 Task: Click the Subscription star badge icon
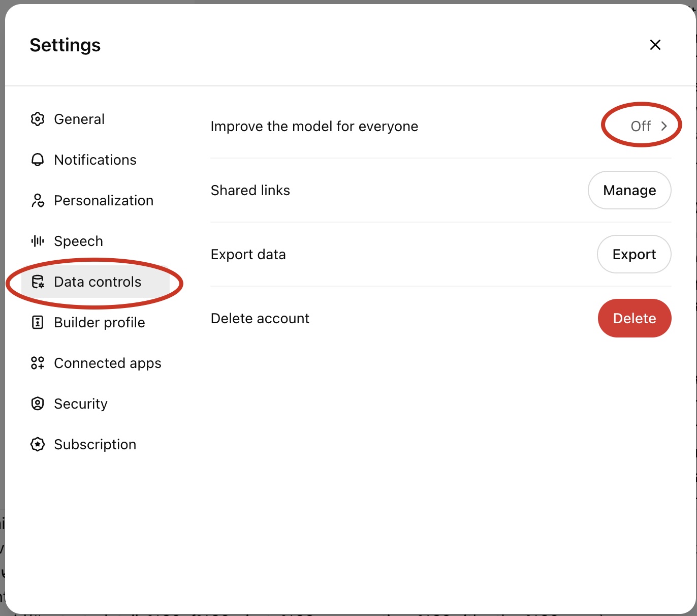[x=38, y=444]
